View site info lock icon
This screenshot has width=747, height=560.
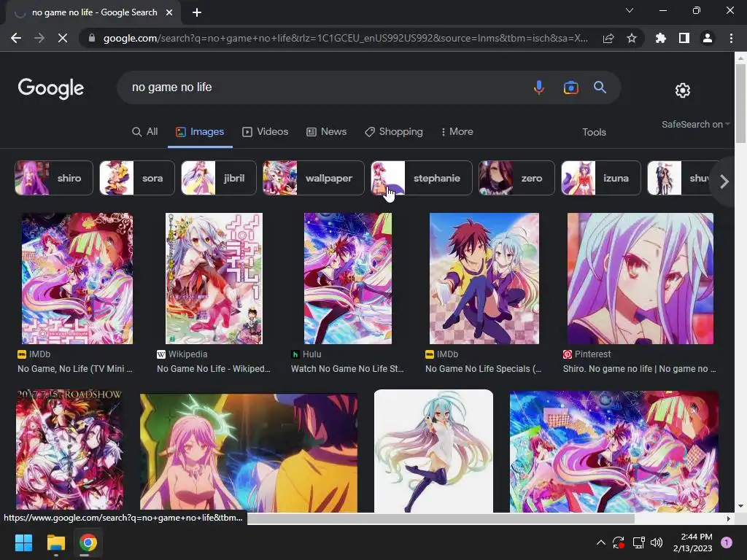92,38
